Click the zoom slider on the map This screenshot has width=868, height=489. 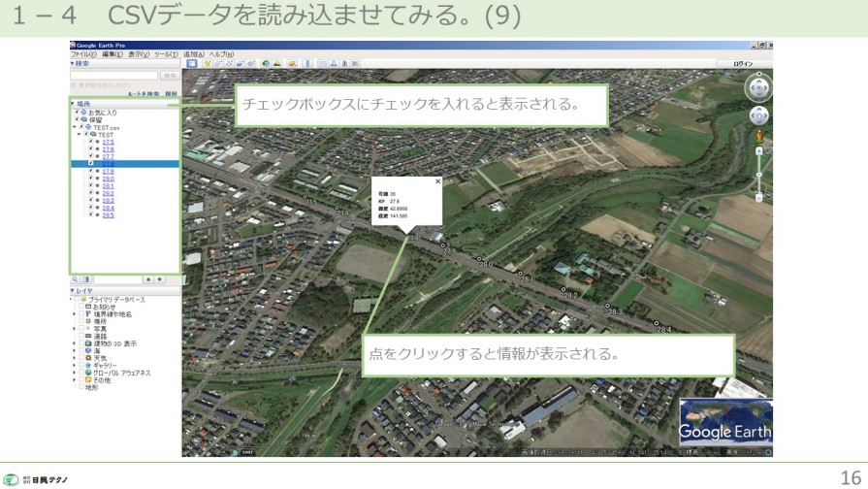758,175
